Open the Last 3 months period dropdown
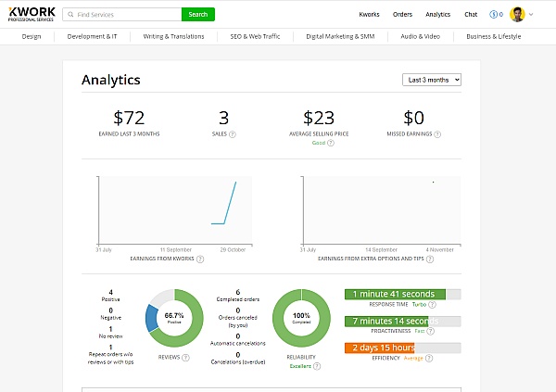 433,80
